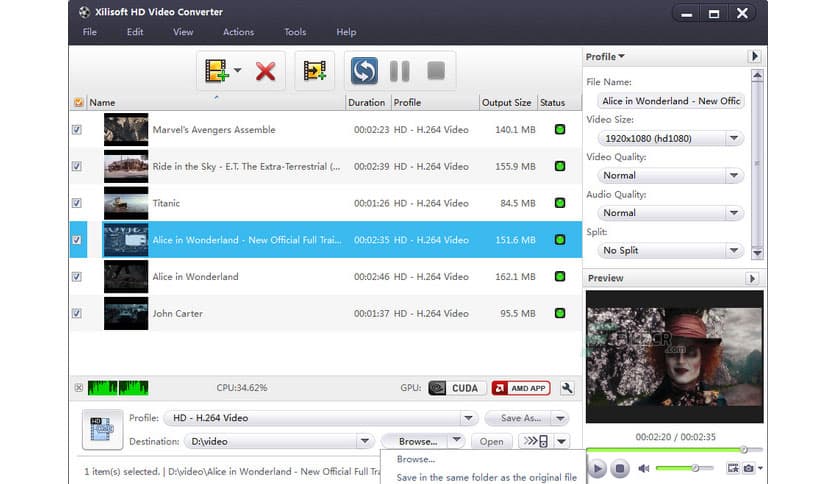
Task: Open the Profile panel header dropdown
Action: tap(605, 57)
